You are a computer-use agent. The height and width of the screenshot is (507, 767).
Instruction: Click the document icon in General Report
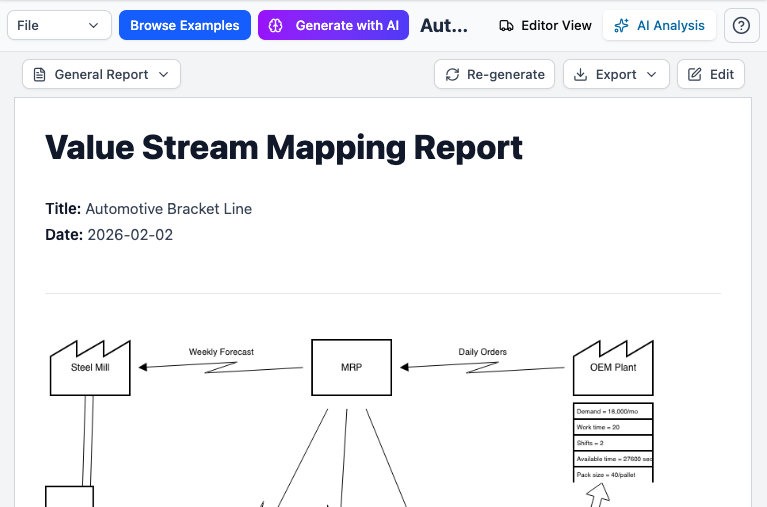pyautogui.click(x=40, y=74)
